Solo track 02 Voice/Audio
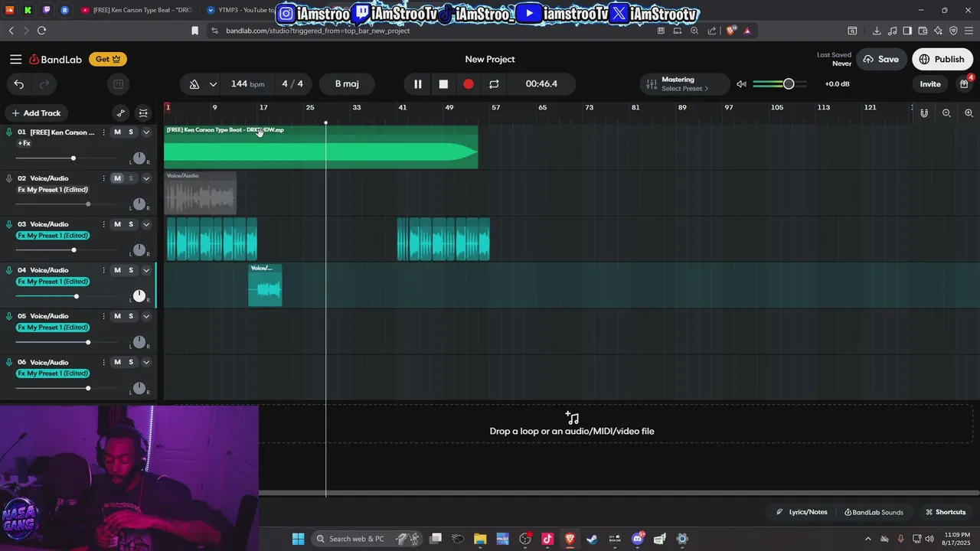The image size is (980, 551). tap(131, 178)
